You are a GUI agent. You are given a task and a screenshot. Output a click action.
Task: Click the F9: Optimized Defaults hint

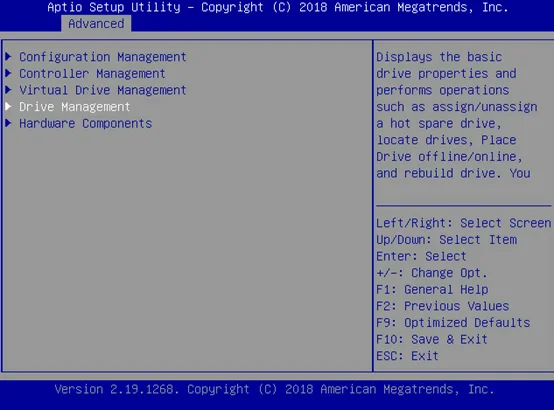pyautogui.click(x=453, y=323)
